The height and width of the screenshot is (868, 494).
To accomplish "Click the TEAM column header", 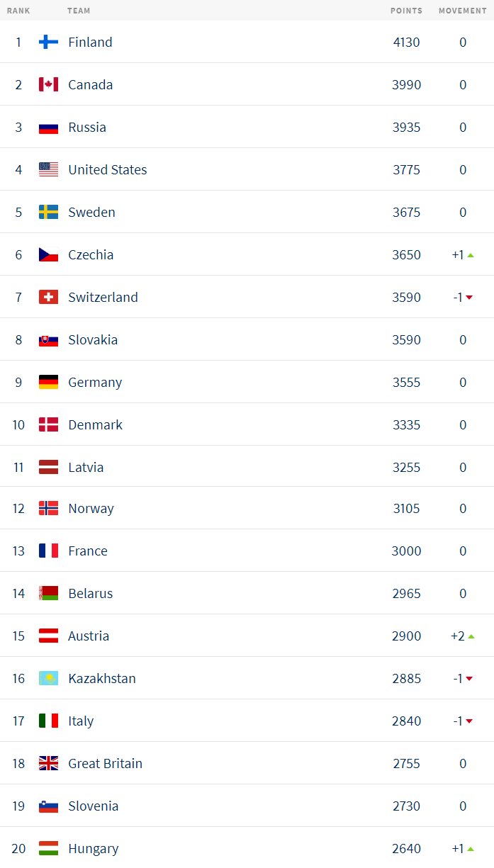I will [79, 11].
